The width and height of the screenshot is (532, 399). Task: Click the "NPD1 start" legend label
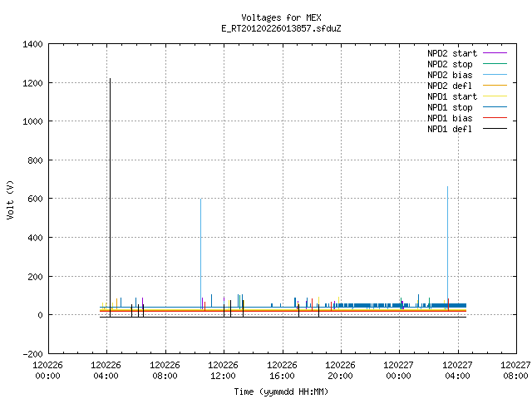coord(452,96)
